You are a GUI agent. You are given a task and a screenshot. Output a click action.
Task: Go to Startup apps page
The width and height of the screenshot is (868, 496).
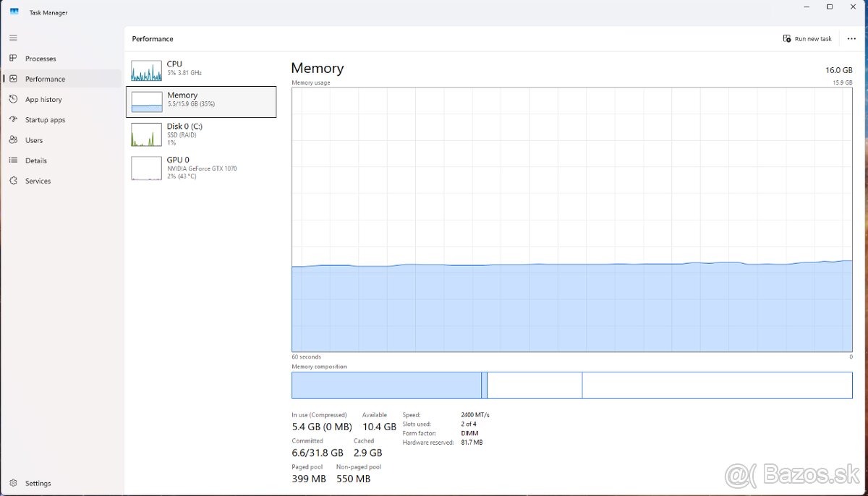pos(45,120)
